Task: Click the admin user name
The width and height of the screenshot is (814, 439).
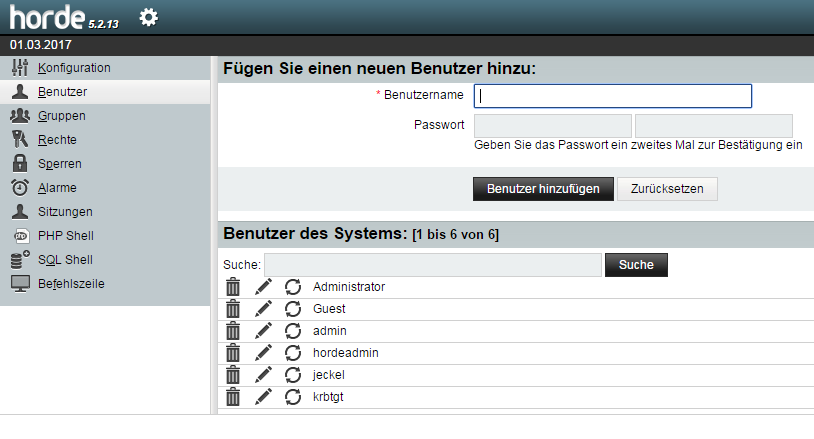Action: coord(330,331)
